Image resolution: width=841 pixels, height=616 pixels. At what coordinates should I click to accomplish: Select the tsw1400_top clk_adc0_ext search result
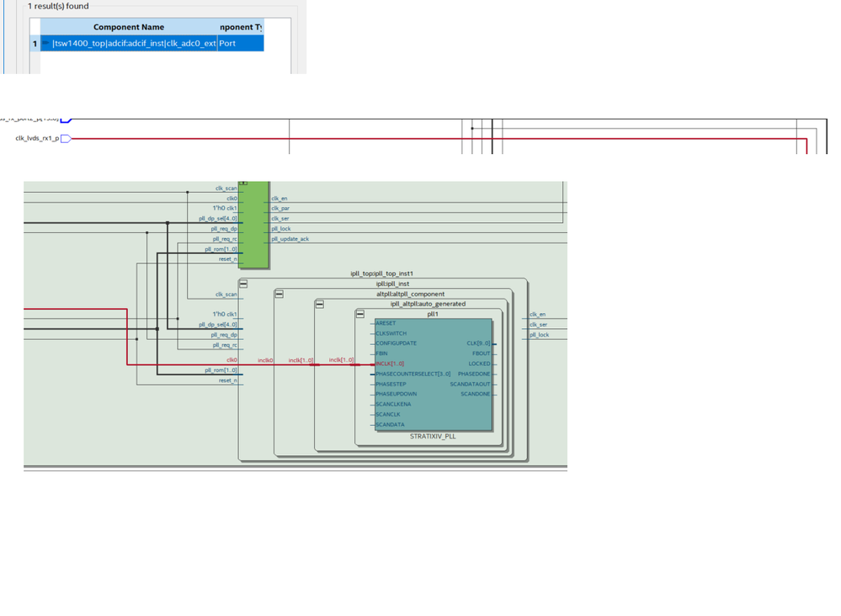coord(134,44)
